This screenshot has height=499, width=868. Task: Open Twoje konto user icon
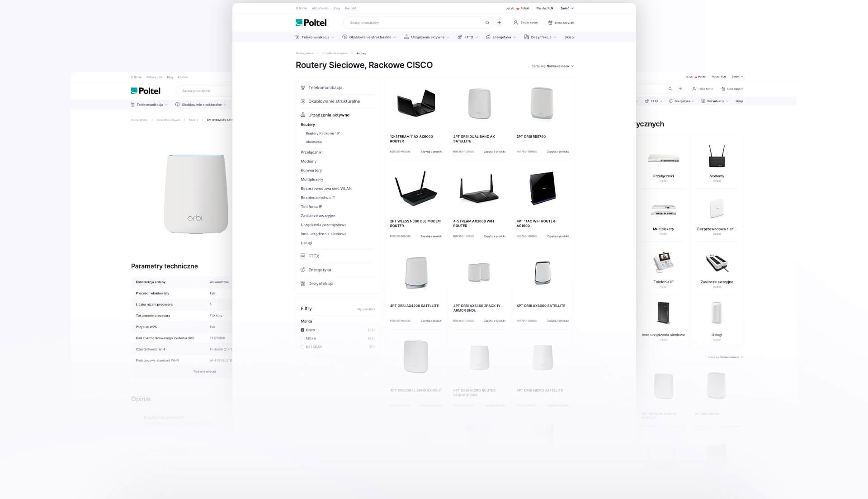pos(515,23)
